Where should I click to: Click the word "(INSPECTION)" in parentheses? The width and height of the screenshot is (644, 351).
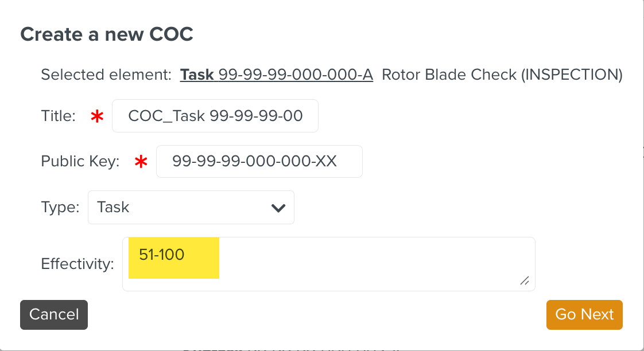[x=572, y=75]
